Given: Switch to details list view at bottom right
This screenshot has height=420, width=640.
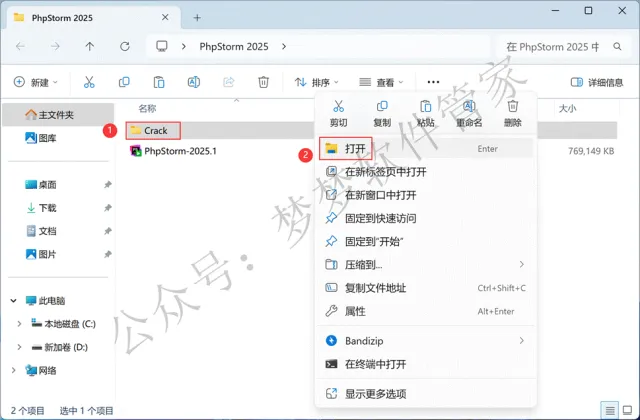Looking at the screenshot, I should 610,410.
